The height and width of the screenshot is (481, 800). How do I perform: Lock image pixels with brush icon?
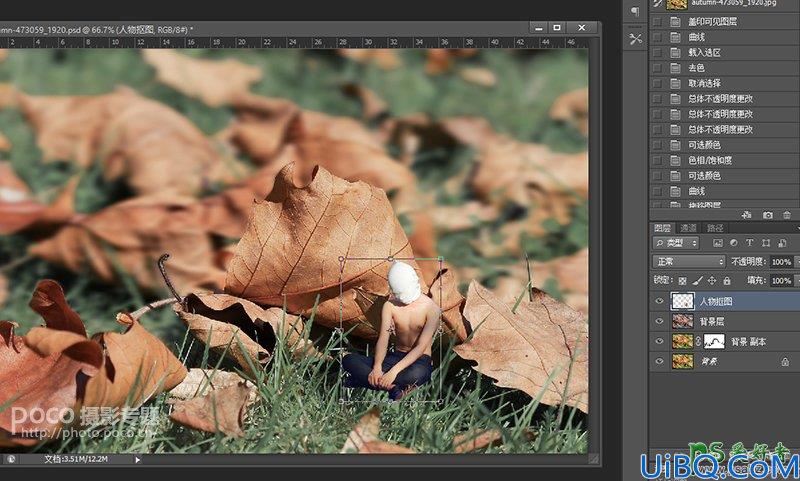(697, 281)
